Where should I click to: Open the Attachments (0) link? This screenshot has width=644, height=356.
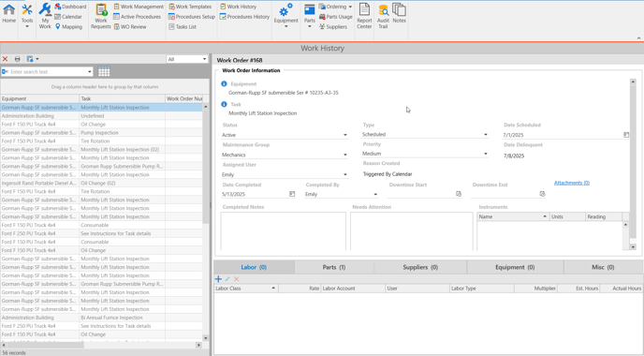[572, 183]
